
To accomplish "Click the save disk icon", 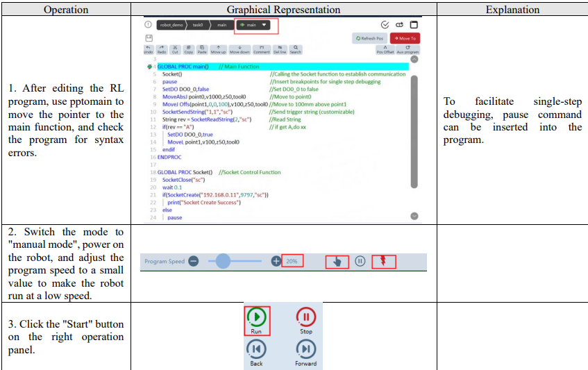I will pos(149,38).
